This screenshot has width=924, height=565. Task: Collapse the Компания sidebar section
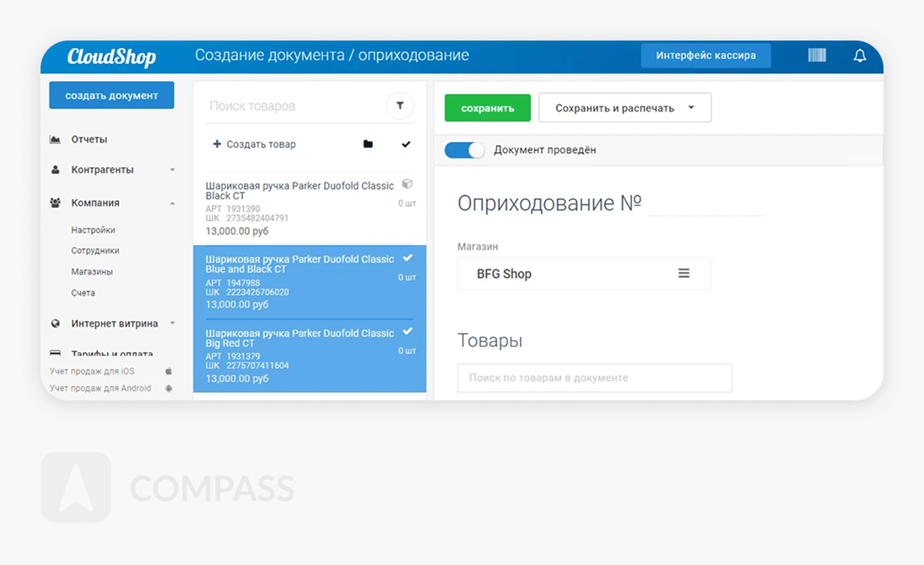pos(172,203)
